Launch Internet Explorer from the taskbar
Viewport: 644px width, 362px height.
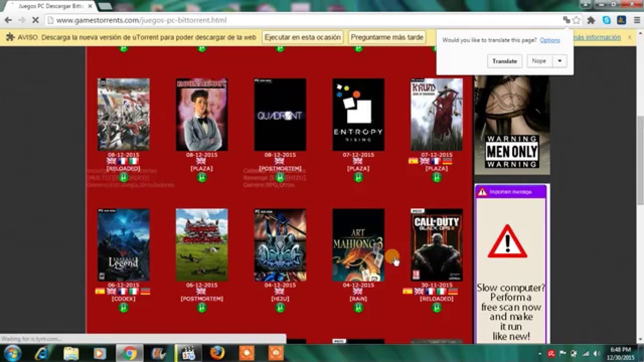[42, 353]
